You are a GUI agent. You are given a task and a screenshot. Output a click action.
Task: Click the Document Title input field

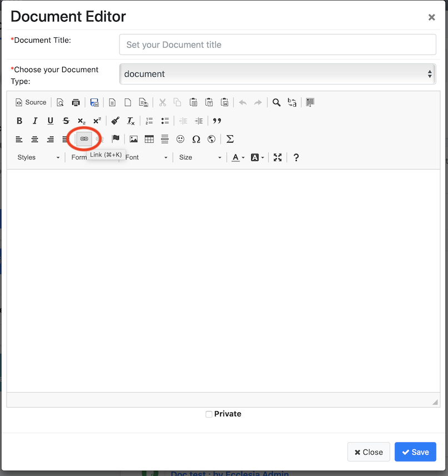[x=278, y=44]
